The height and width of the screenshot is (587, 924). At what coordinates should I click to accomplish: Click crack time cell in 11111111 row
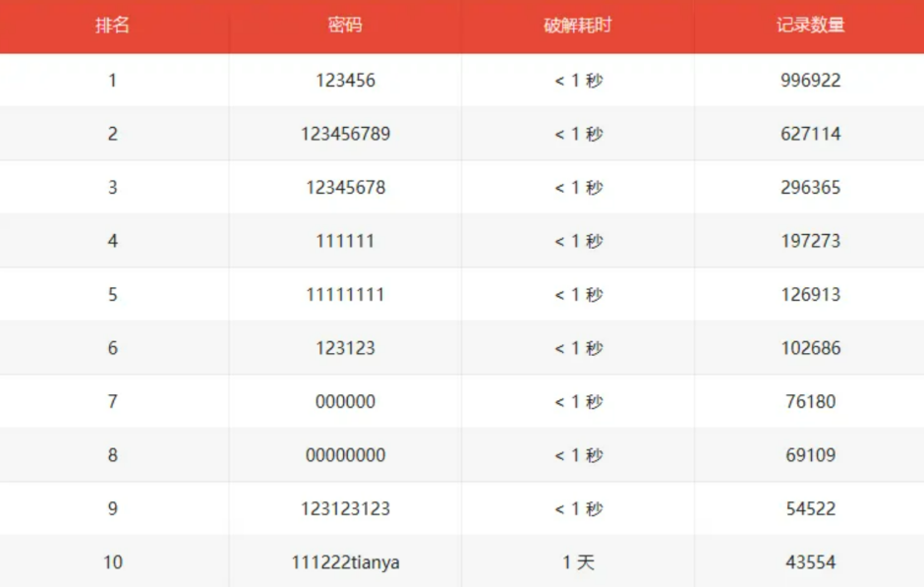[x=578, y=295]
